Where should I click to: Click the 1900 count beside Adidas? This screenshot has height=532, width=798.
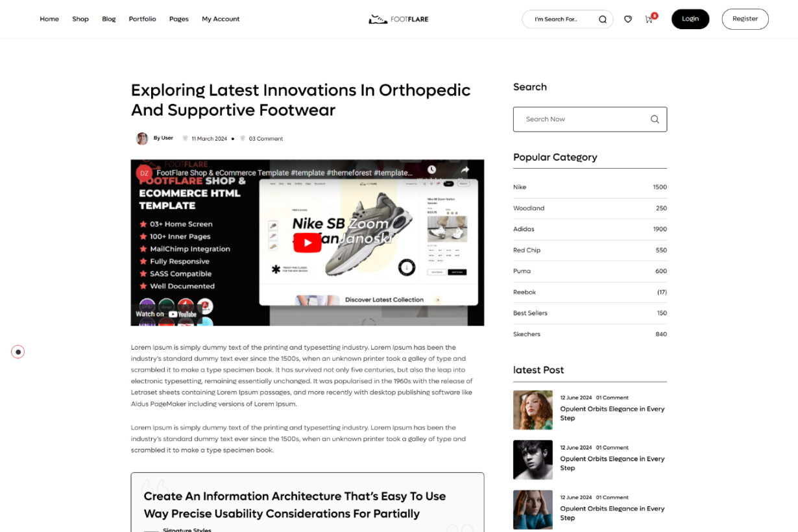[x=660, y=229]
